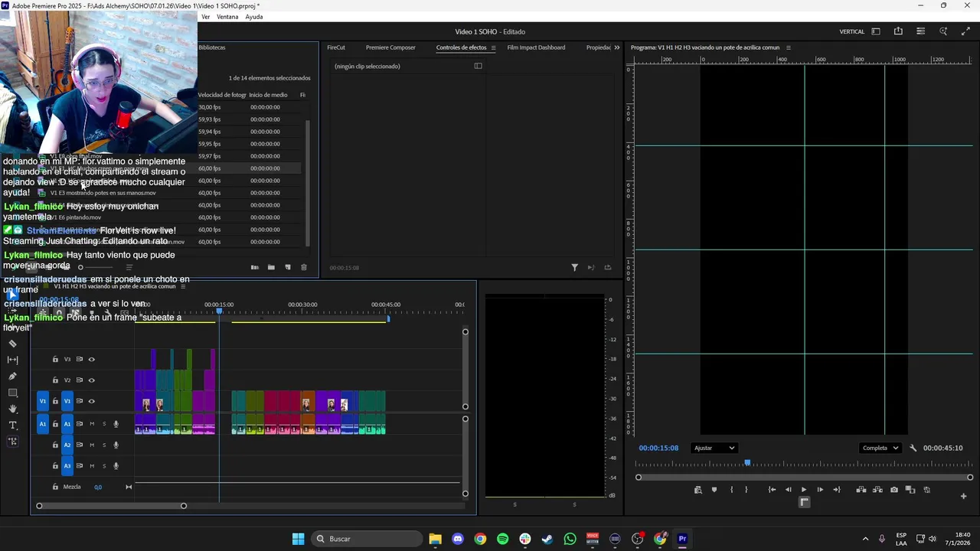Switch to the Film Impact Dashboard tab
This screenshot has width=980, height=551.
[536, 47]
